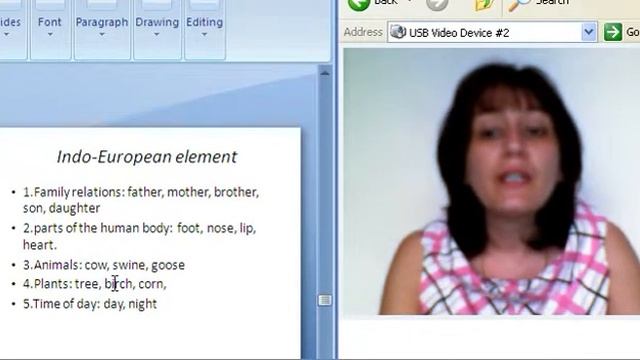Click the green Go arrow button
This screenshot has width=640, height=360.
pyautogui.click(x=613, y=32)
